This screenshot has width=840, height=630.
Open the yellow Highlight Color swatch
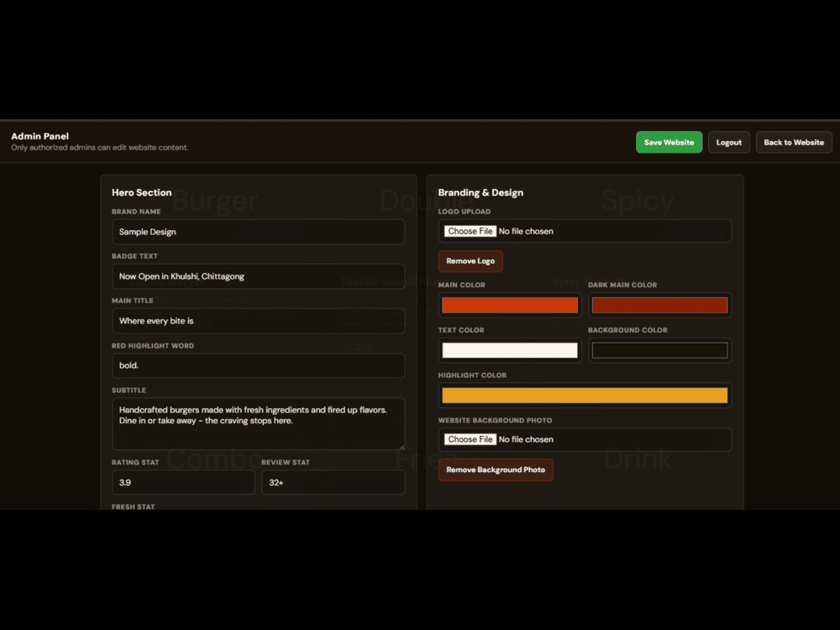(x=585, y=396)
